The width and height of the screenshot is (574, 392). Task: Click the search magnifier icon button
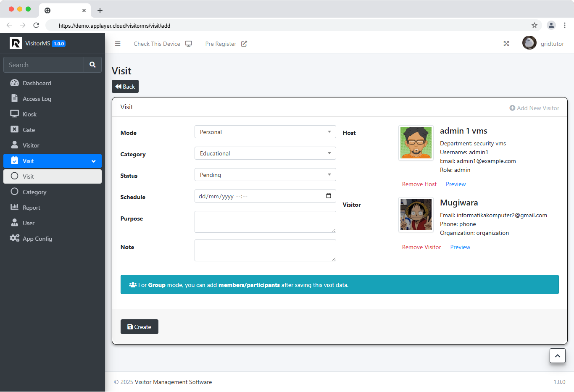[92, 65]
